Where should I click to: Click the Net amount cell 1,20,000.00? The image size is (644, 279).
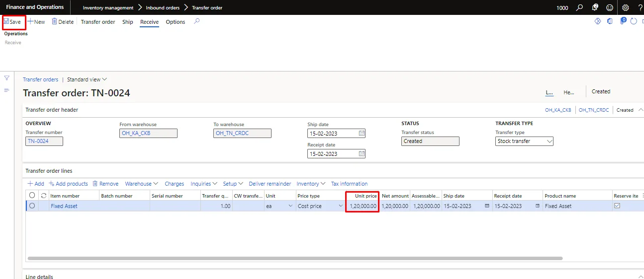pos(395,206)
